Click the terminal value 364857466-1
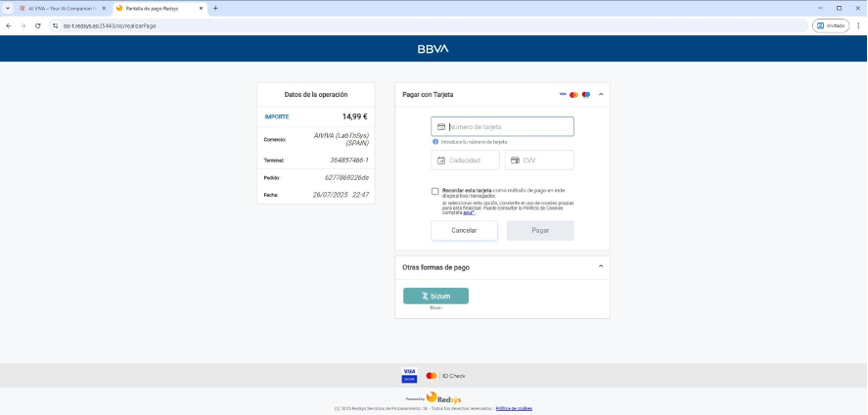 [x=348, y=161]
